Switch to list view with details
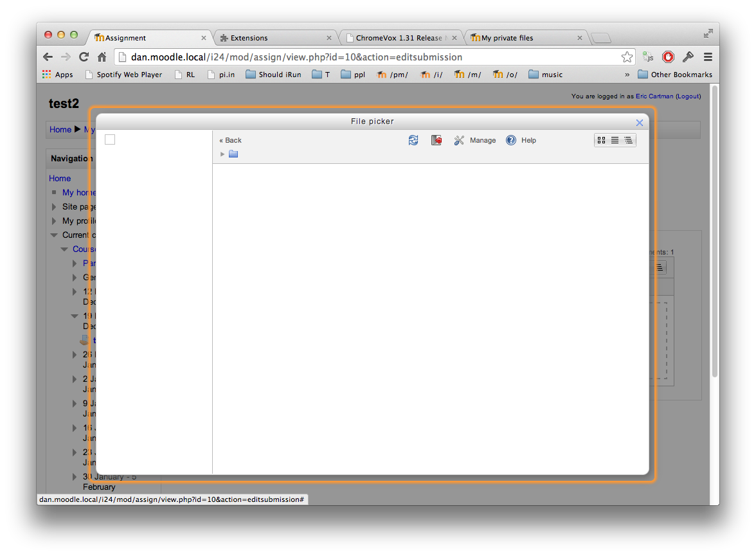The width and height of the screenshot is (756, 556). 615,140
